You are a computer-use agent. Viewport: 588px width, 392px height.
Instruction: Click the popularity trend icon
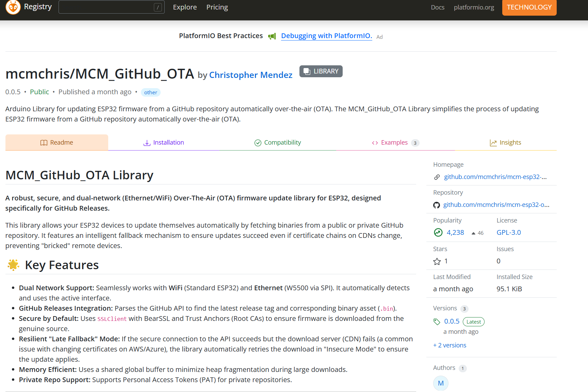[438, 233]
